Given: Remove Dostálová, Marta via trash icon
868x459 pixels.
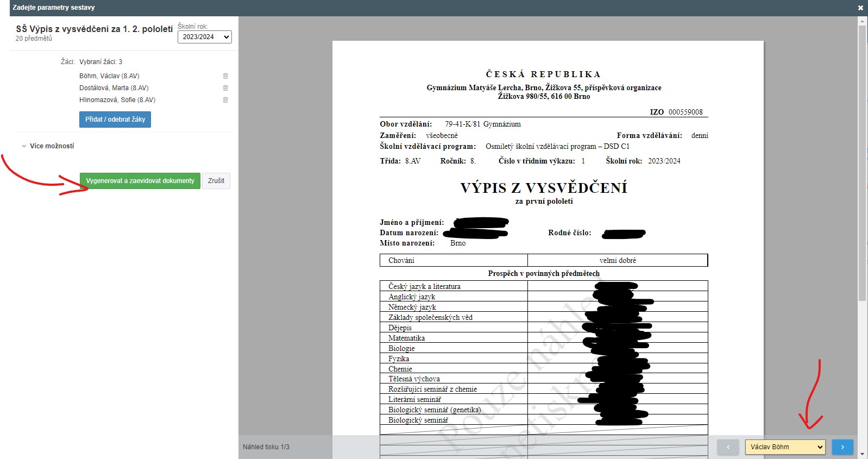Looking at the screenshot, I should [225, 88].
